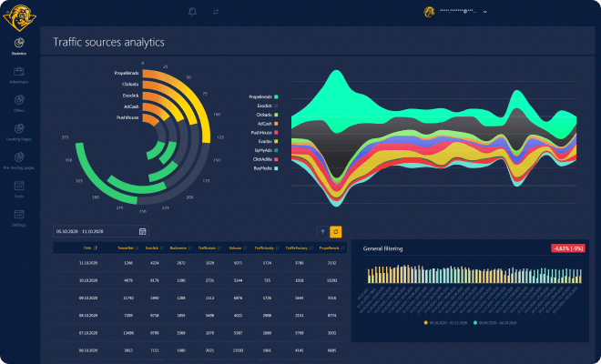Open the Tools sidebar icon
This screenshot has width=601, height=364.
tap(19, 187)
